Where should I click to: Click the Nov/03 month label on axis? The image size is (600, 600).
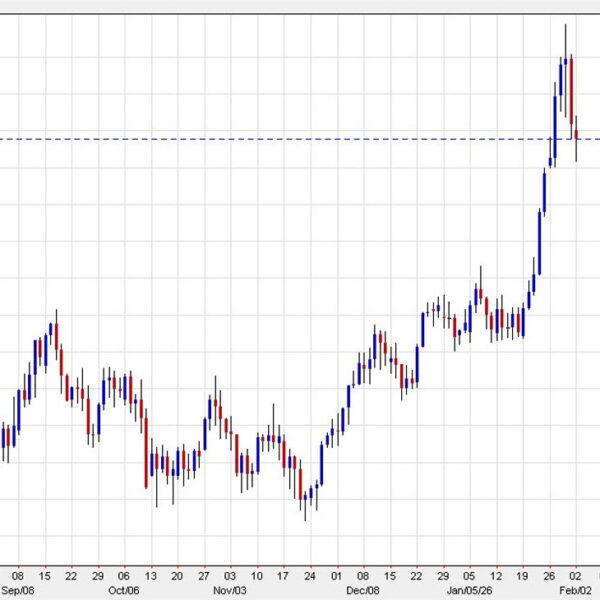pyautogui.click(x=230, y=590)
